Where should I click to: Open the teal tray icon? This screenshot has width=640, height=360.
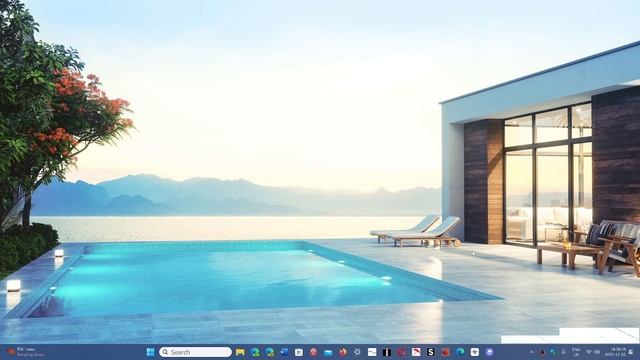[553, 352]
